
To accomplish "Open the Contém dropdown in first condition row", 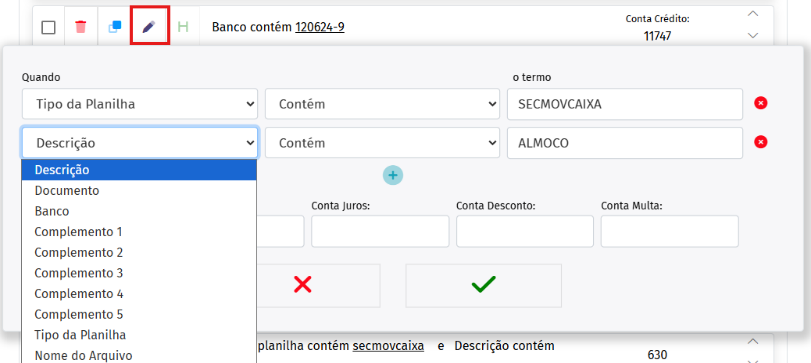I will pyautogui.click(x=383, y=104).
